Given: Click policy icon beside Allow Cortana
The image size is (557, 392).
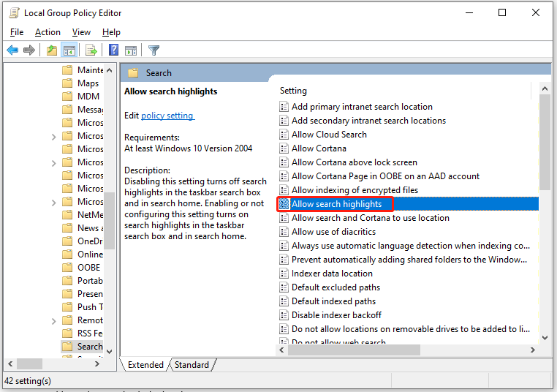Looking at the screenshot, I should click(x=284, y=148).
